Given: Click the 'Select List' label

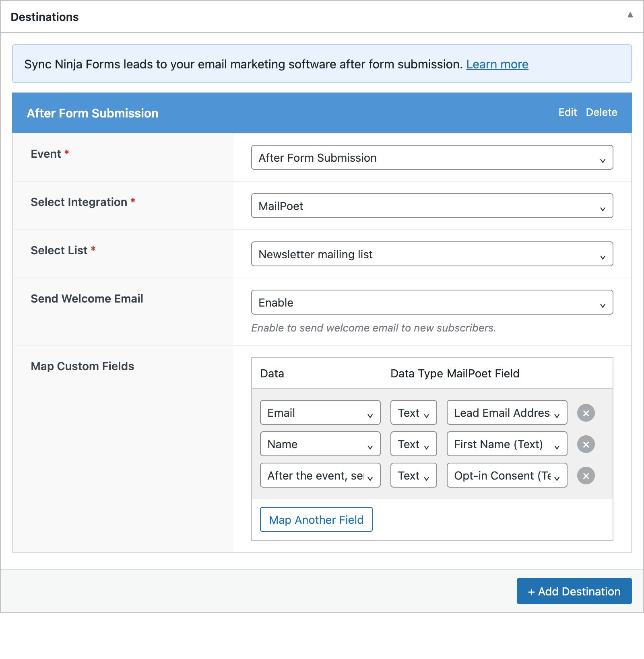Looking at the screenshot, I should coord(59,250).
